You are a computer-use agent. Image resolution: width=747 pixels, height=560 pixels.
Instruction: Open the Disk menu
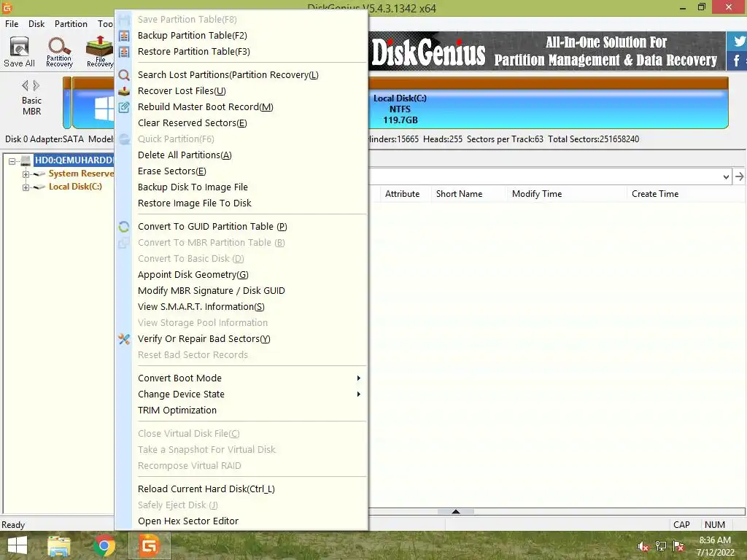coord(36,24)
